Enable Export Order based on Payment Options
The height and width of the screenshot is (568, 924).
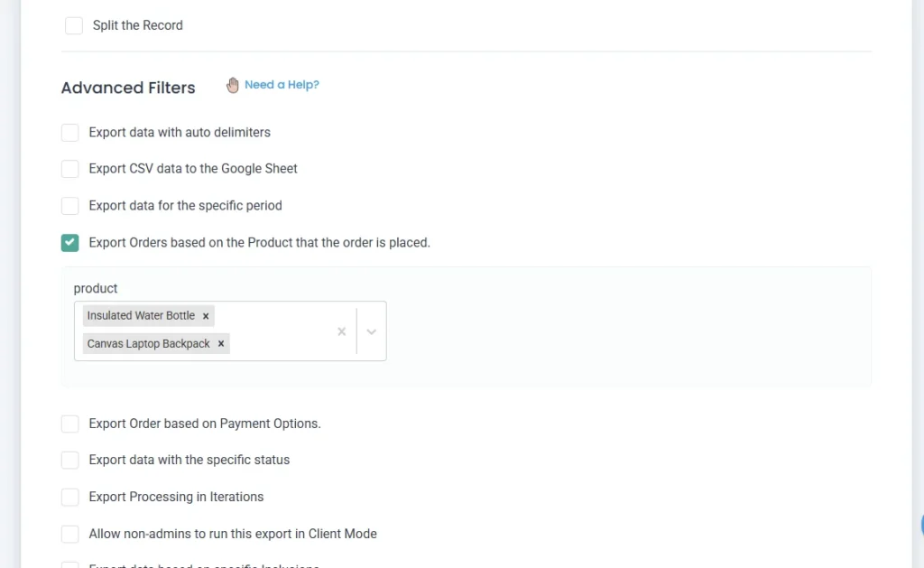pos(70,424)
